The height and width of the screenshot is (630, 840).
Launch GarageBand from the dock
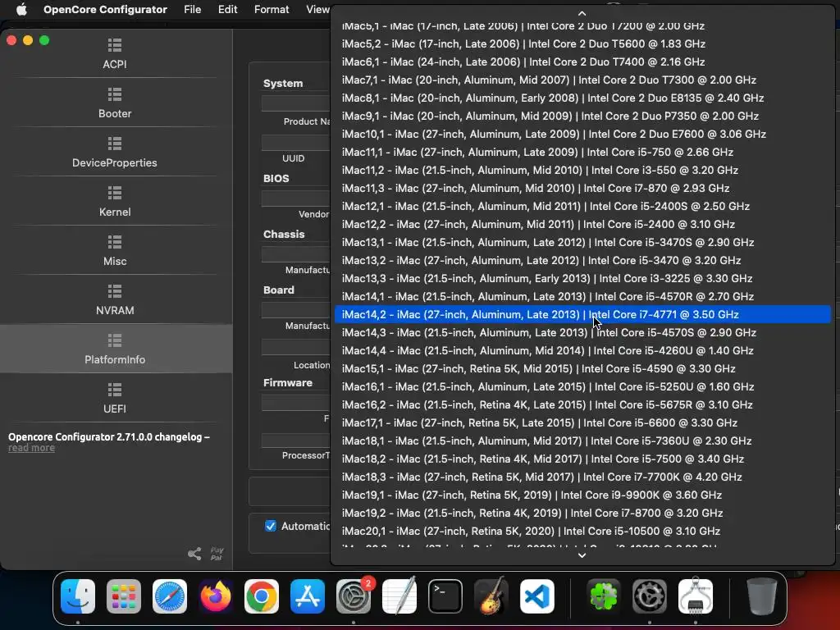tap(491, 596)
